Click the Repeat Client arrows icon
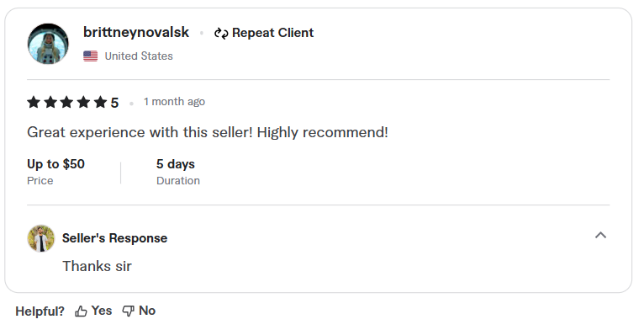 point(221,33)
